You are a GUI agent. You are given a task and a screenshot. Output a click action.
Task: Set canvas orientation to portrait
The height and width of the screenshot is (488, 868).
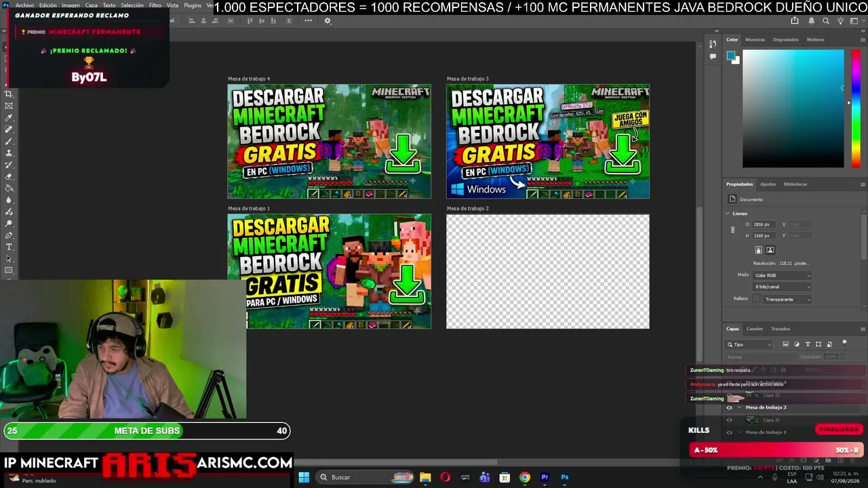[759, 250]
